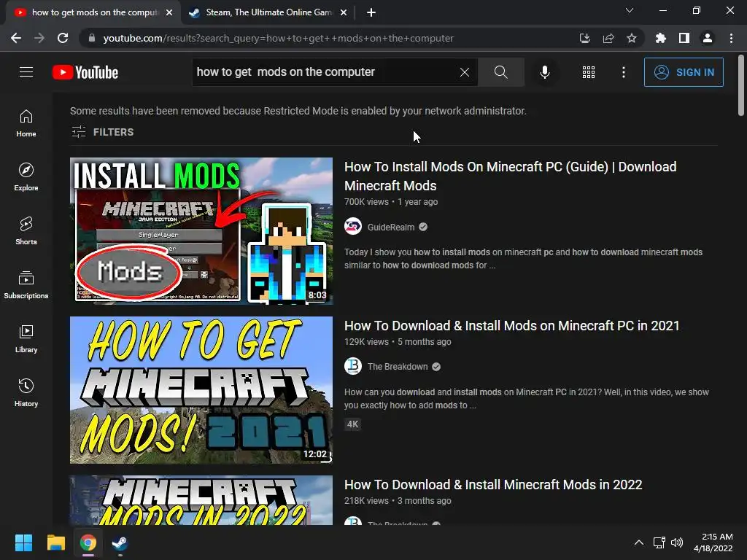Close the YouTube browser tab

(x=169, y=13)
